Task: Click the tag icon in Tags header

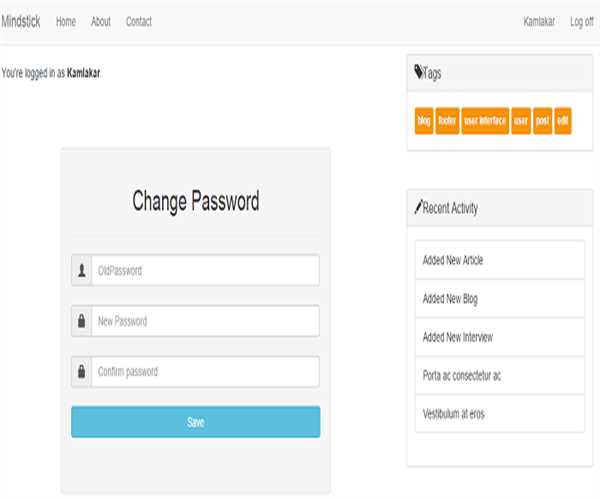Action: (418, 72)
